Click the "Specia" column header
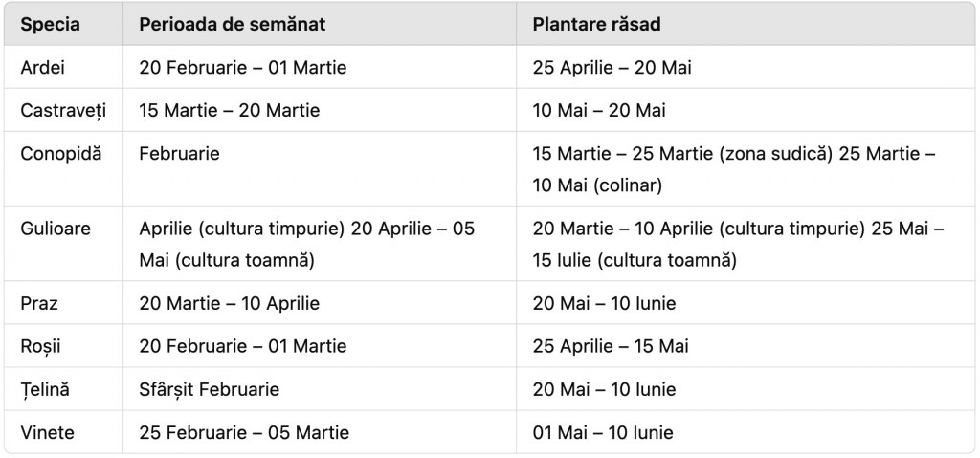Screen dimensions: 980x458 coord(51,24)
